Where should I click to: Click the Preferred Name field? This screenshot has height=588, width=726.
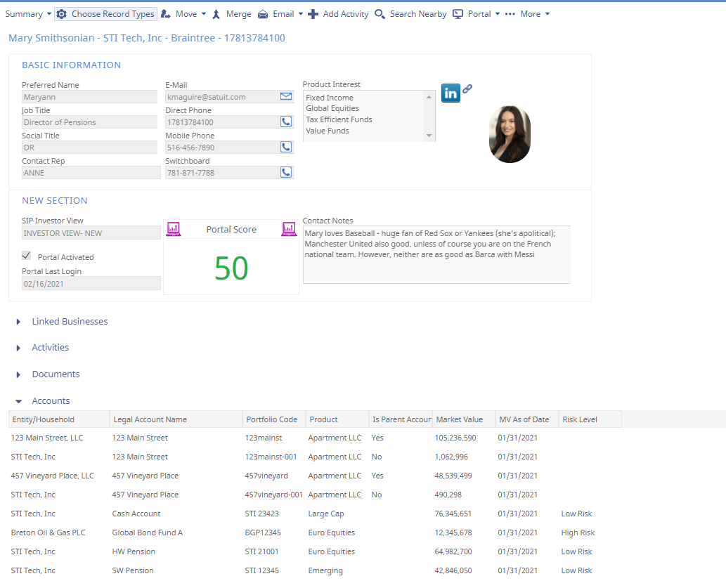[89, 97]
